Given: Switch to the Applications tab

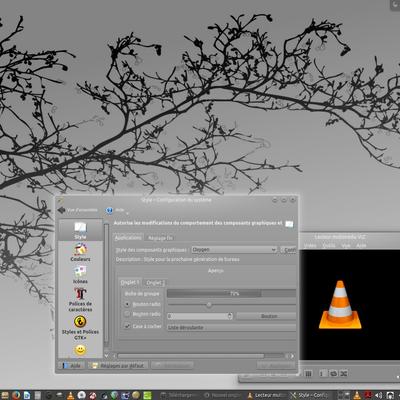Looking at the screenshot, I should [128, 238].
